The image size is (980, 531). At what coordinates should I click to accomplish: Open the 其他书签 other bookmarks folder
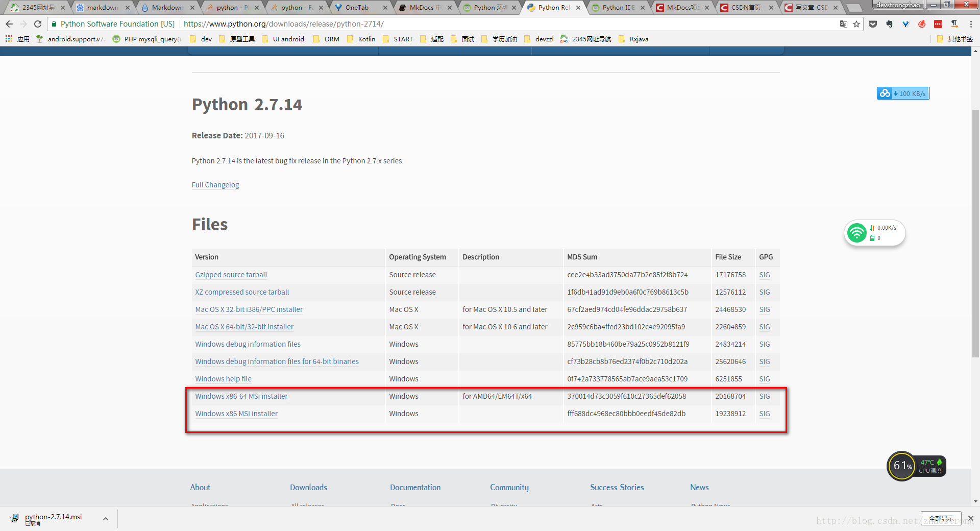[x=955, y=39]
